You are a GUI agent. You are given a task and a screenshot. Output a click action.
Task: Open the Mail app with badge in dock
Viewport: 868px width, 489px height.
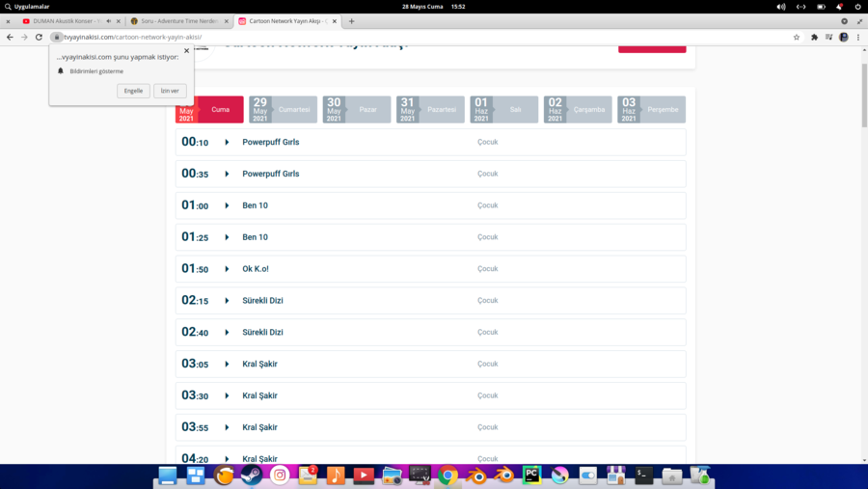tap(308, 475)
